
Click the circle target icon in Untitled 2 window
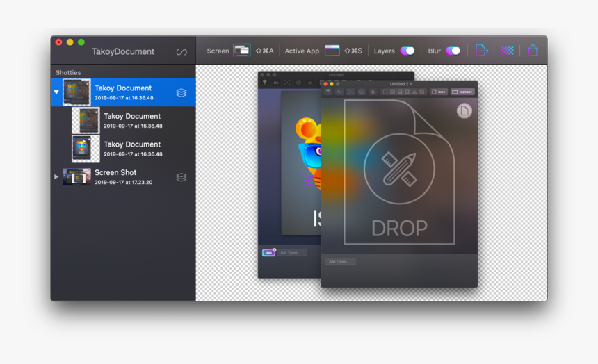362,92
